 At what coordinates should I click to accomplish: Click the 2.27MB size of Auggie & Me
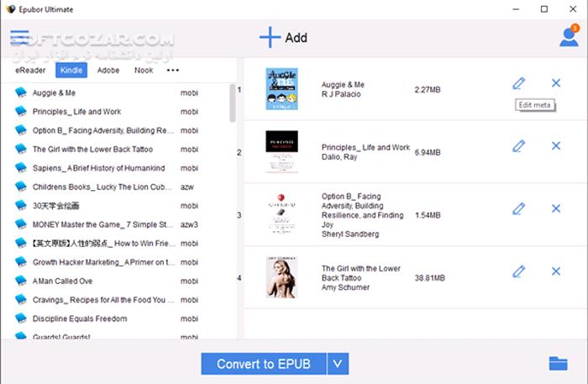click(x=428, y=90)
